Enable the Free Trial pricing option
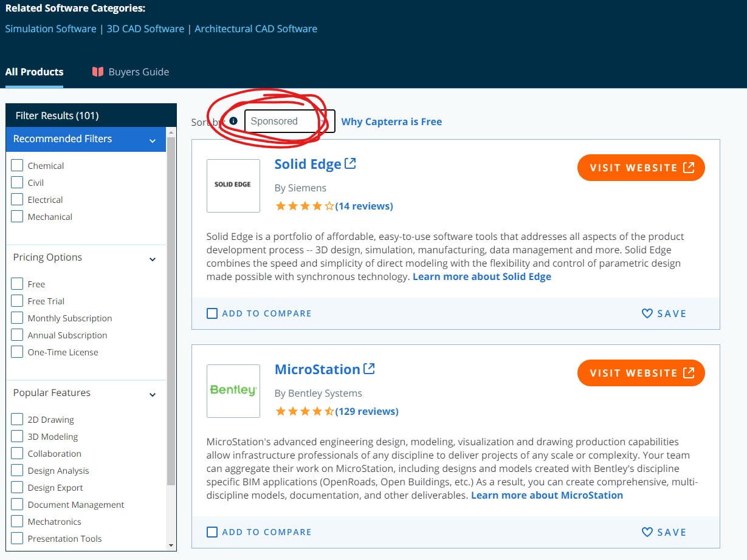The height and width of the screenshot is (560, 747). [x=17, y=301]
